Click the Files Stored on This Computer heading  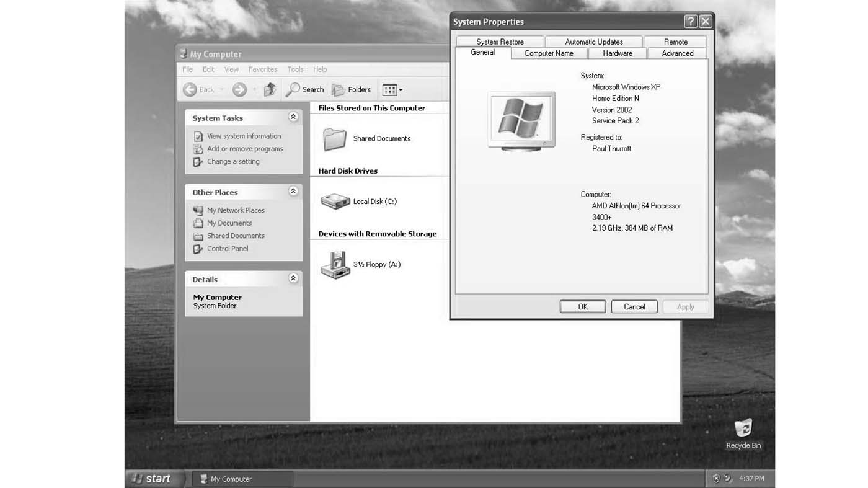(371, 108)
